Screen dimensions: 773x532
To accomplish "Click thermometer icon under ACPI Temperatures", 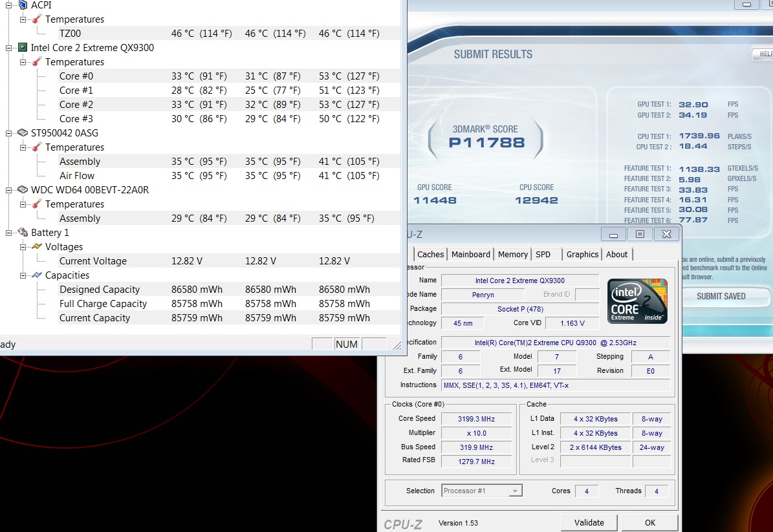I will pos(36,19).
